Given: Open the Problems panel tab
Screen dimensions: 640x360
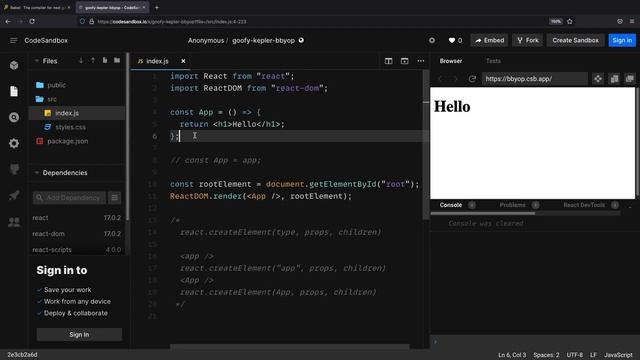Looking at the screenshot, I should click(513, 205).
